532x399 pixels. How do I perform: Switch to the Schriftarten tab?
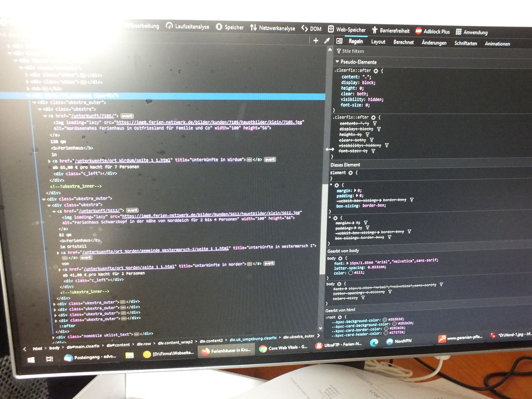pos(465,43)
